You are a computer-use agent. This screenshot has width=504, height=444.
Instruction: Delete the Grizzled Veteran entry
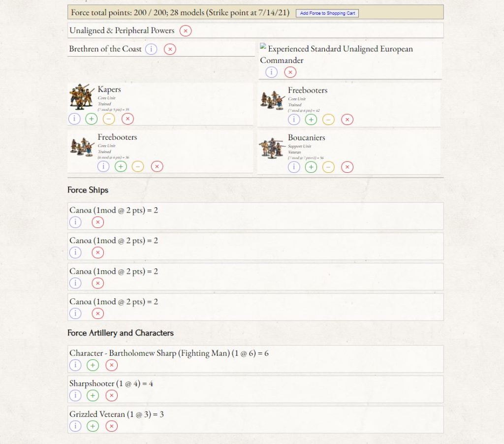point(112,426)
